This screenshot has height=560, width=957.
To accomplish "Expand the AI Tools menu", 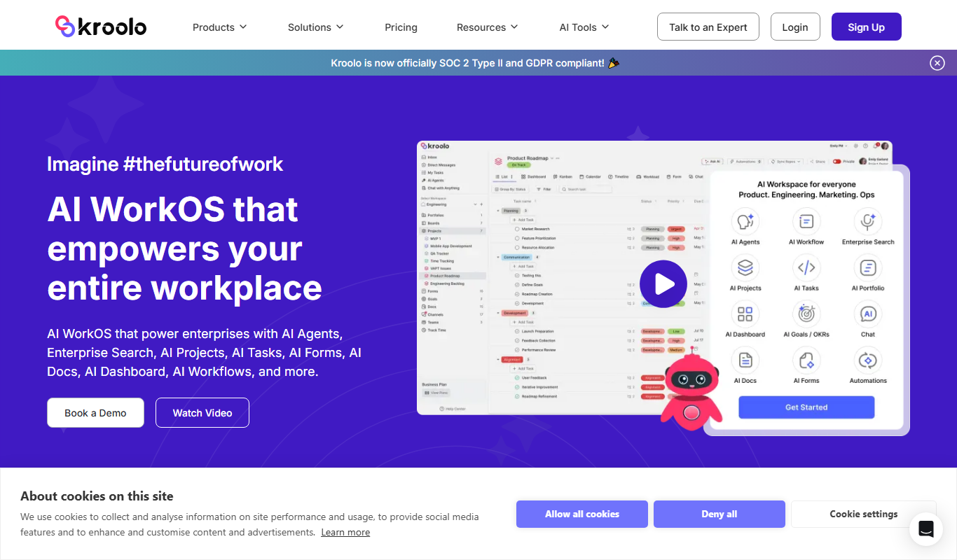I will coord(584,27).
